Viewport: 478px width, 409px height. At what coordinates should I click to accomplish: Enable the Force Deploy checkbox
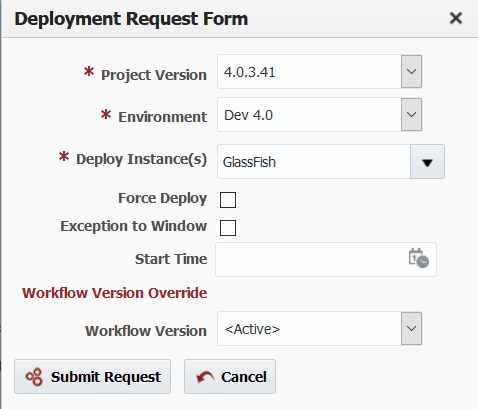pos(228,200)
